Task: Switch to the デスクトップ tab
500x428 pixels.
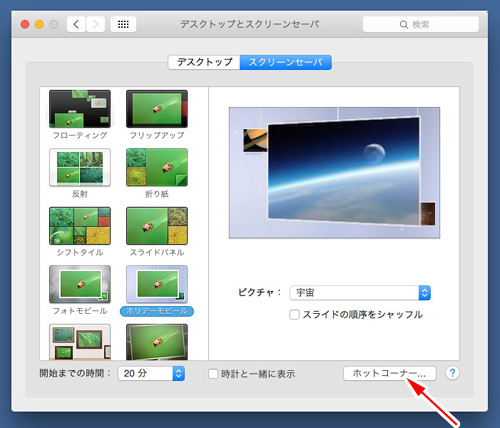Action: pos(204,62)
